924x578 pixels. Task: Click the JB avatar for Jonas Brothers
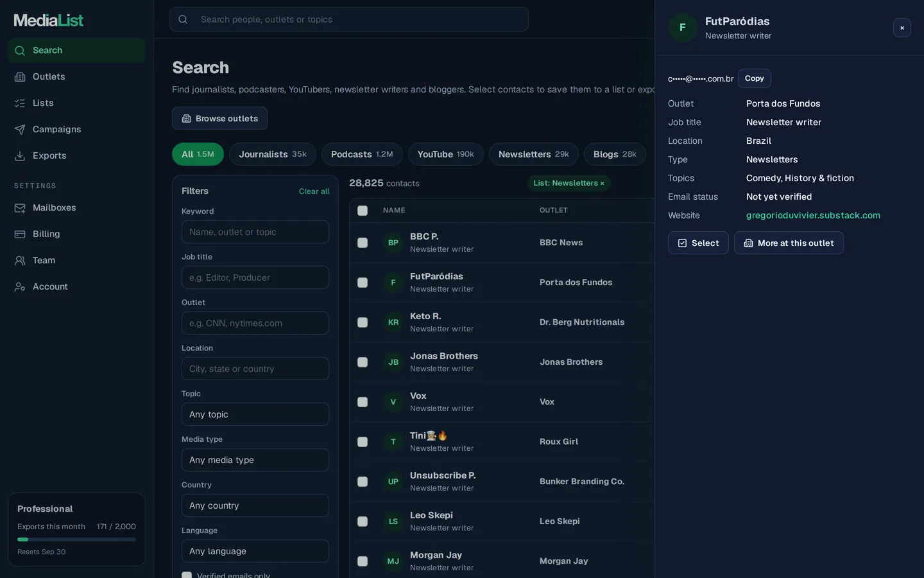pos(393,362)
